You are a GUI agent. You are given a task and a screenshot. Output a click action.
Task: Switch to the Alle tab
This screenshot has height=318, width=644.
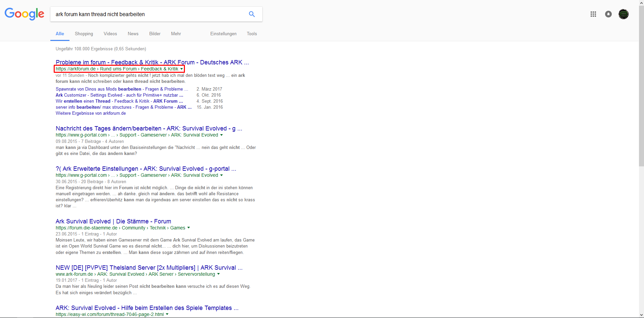[x=60, y=34]
